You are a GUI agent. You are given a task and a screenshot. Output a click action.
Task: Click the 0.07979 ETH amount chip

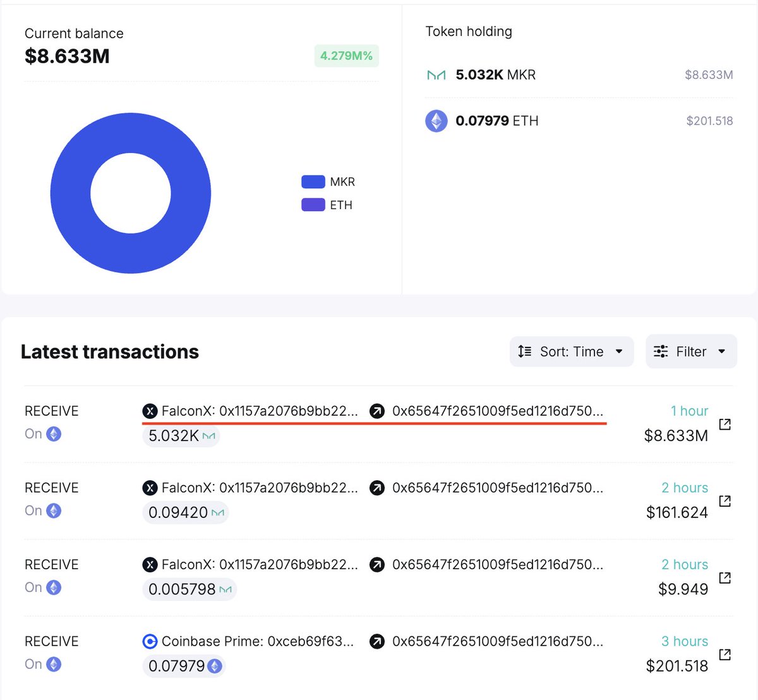(x=184, y=666)
